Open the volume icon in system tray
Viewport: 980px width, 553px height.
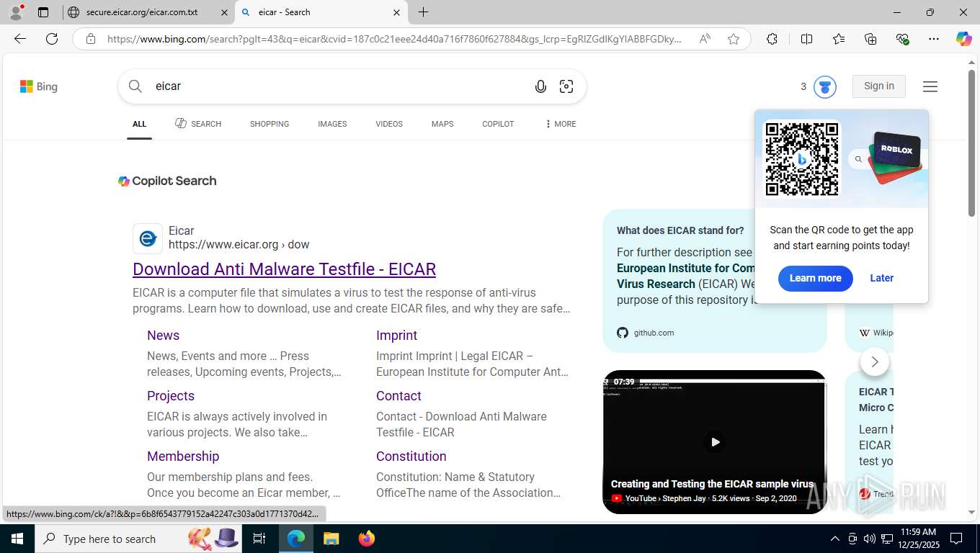click(x=870, y=539)
